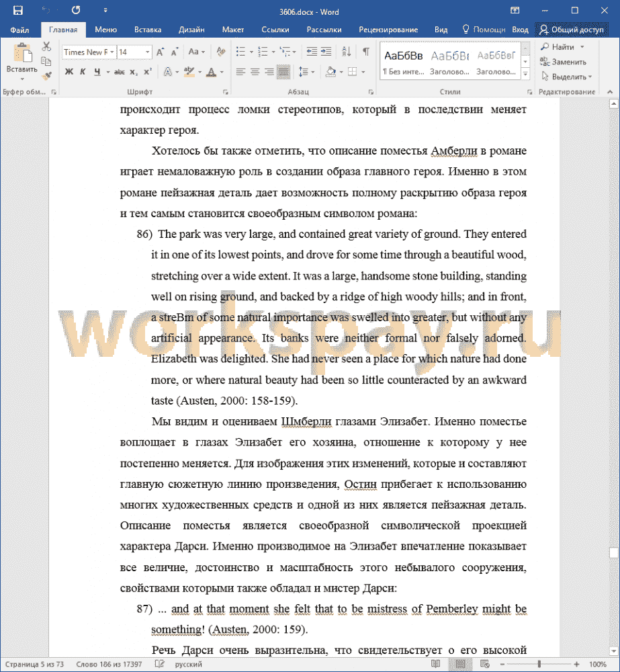Screen dimensions: 620x672
Task: Open the font name dropdown
Action: point(112,52)
